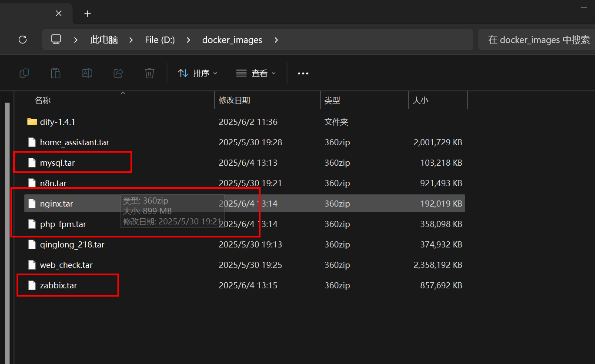Open the 查看 (View) dropdown
This screenshot has width=595, height=364.
point(256,73)
